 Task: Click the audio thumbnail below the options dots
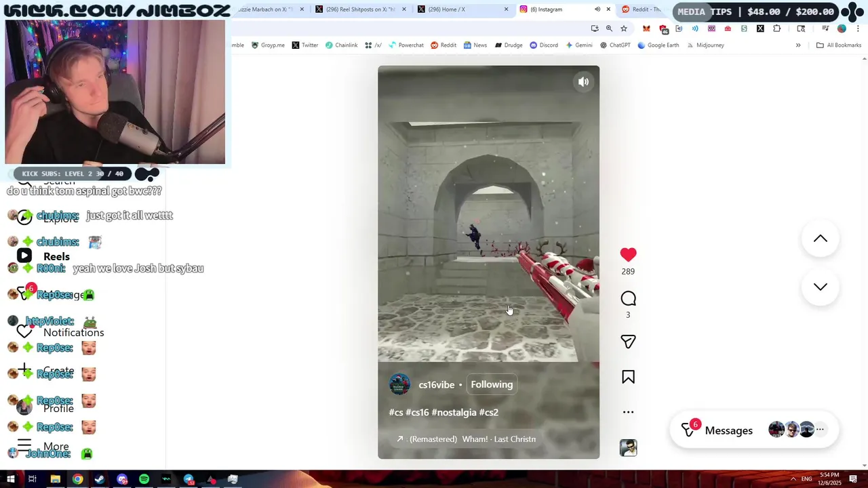point(628,448)
